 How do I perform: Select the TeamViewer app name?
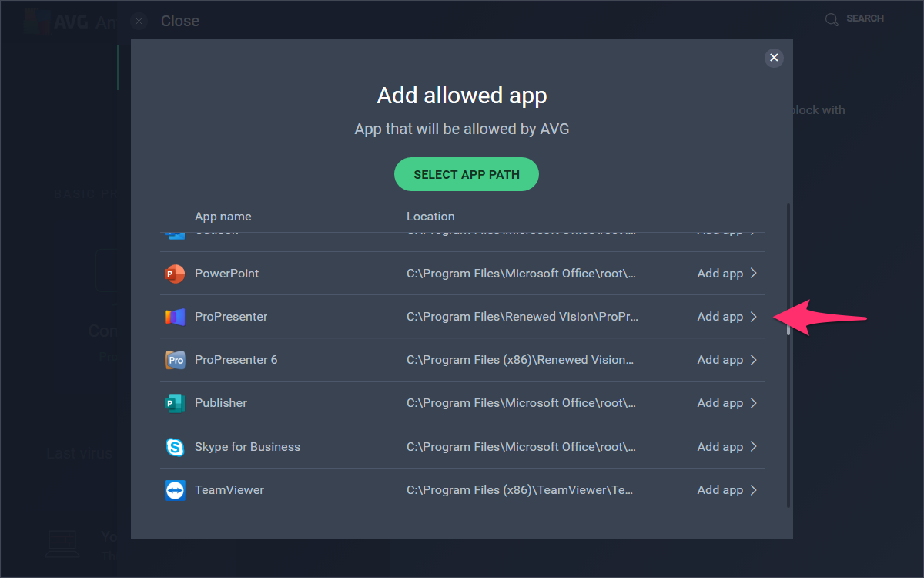229,490
